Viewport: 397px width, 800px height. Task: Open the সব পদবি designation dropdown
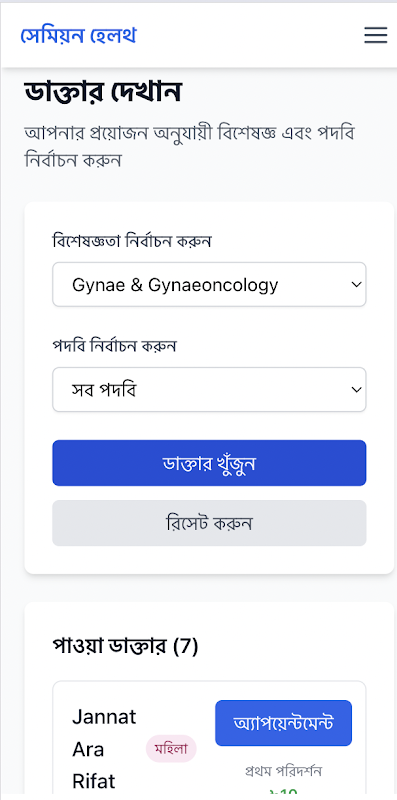pyautogui.click(x=209, y=390)
